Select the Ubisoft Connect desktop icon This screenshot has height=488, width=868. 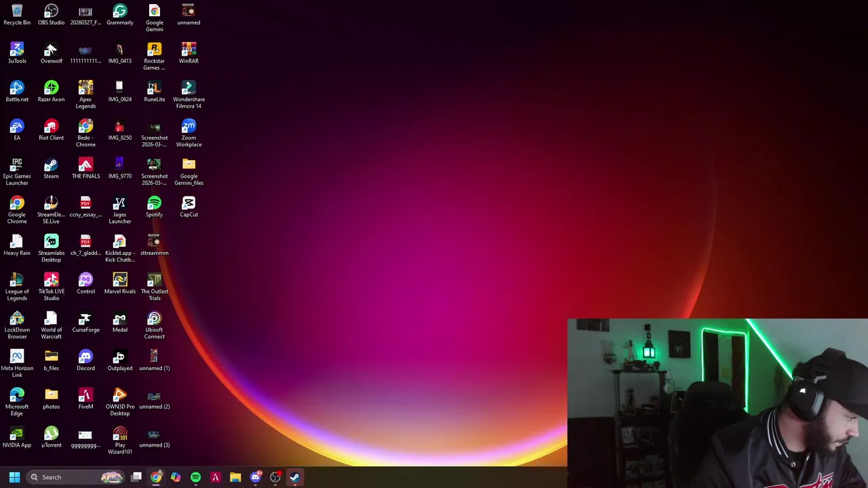[x=155, y=325]
